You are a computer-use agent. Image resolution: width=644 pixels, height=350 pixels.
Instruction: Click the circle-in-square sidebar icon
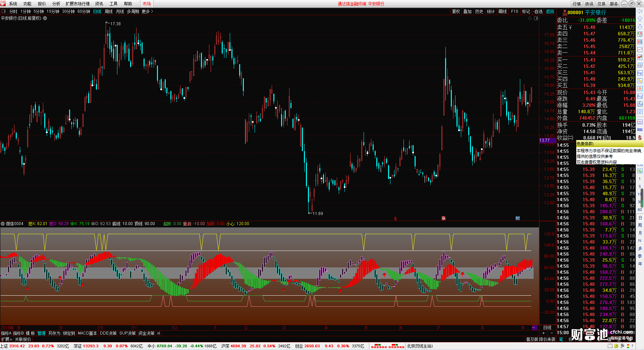click(640, 112)
